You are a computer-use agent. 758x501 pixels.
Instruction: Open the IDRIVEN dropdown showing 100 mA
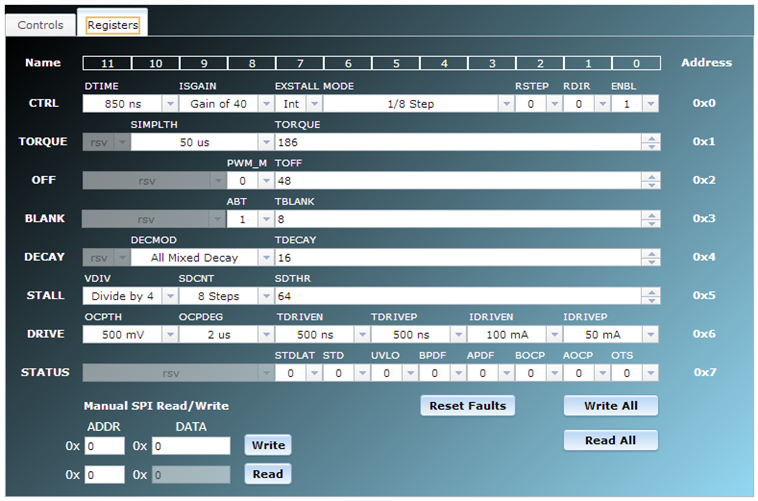514,334
